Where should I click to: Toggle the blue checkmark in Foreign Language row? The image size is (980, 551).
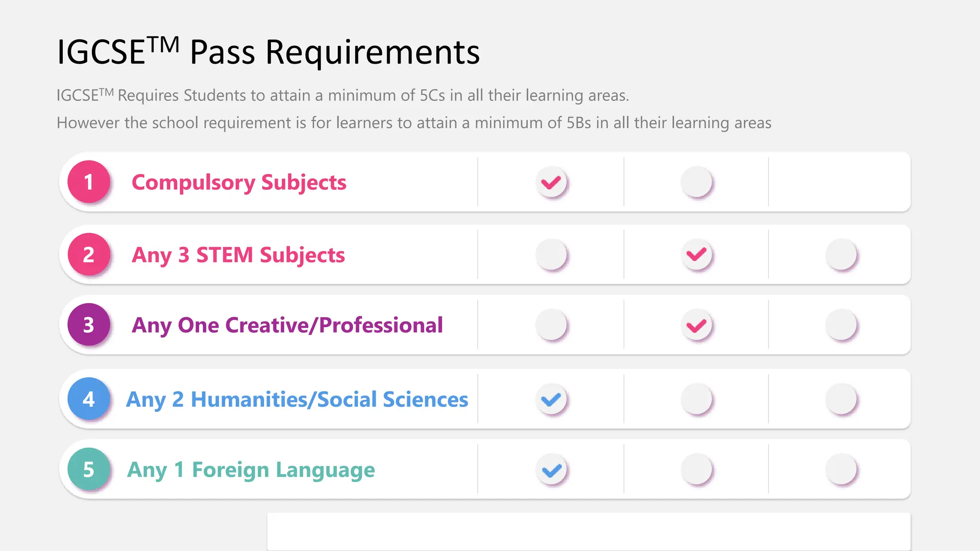coord(551,470)
